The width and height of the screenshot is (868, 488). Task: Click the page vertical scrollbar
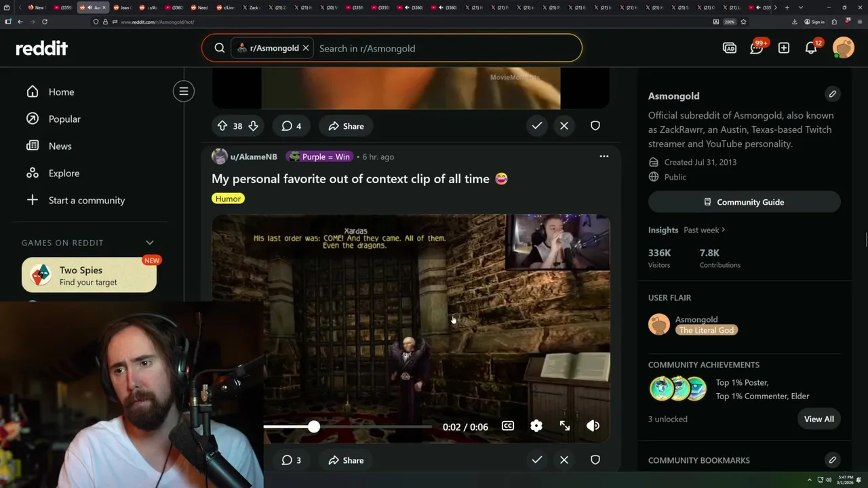coord(865,240)
